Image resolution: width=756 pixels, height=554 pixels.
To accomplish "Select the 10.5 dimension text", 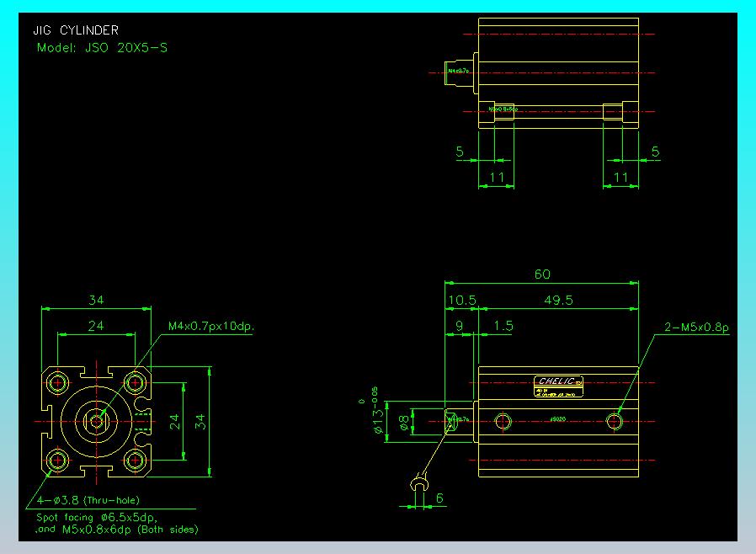I will (461, 301).
